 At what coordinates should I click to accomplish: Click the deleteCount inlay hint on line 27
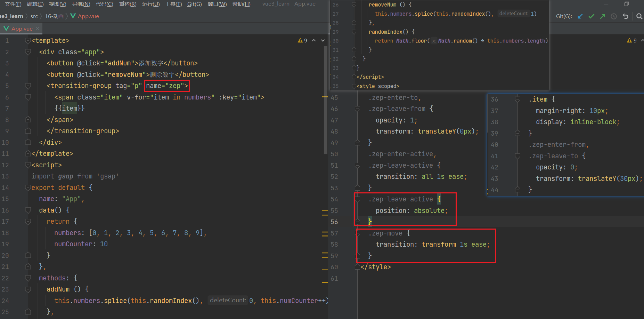click(514, 14)
